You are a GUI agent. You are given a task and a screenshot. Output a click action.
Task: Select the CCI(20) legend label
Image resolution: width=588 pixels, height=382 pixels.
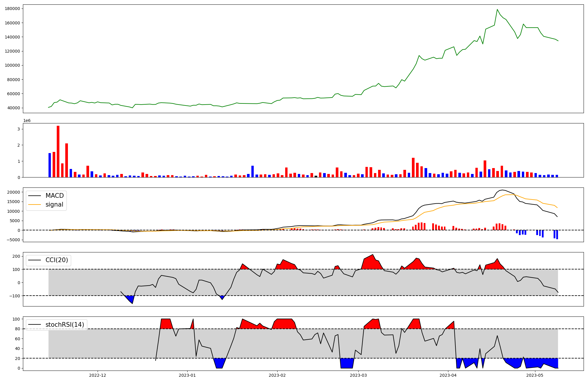pyautogui.click(x=56, y=260)
